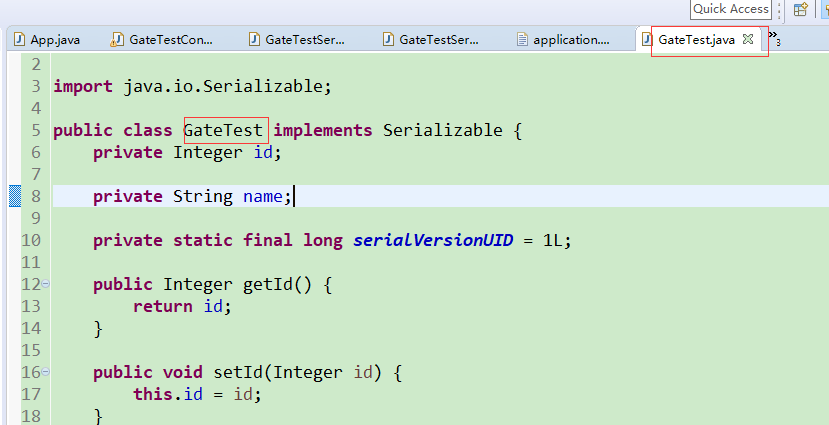This screenshot has width=829, height=425.
Task: Click the GateTestCon... tab's file icon
Action: 118,40
